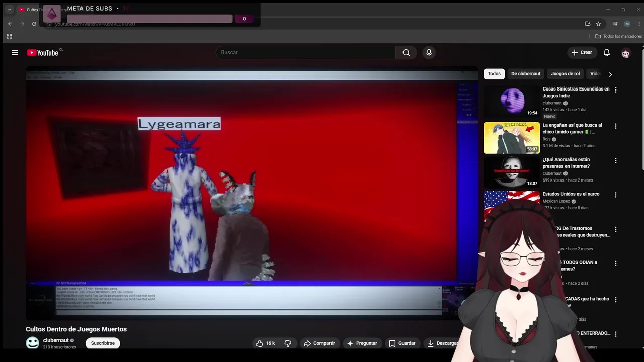644x362 pixels.
Task: Start voice search with the microphone
Action: pos(429,53)
